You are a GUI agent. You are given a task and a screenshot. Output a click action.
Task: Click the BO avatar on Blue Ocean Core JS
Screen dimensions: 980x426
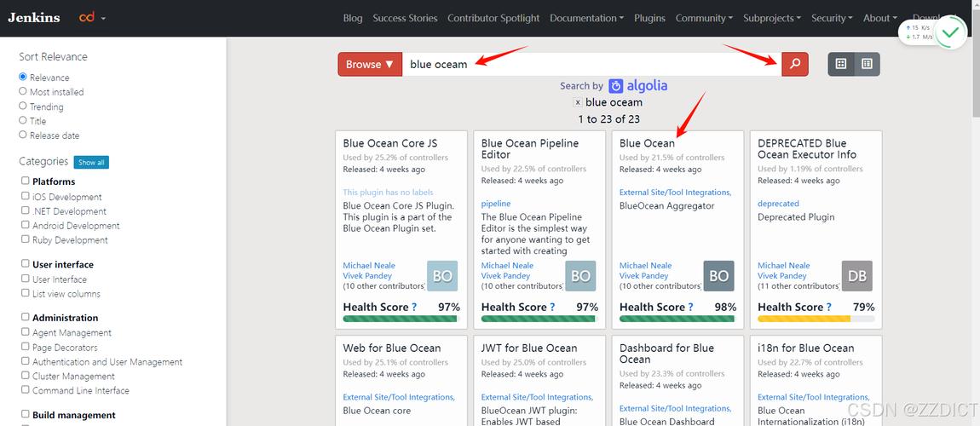click(442, 276)
